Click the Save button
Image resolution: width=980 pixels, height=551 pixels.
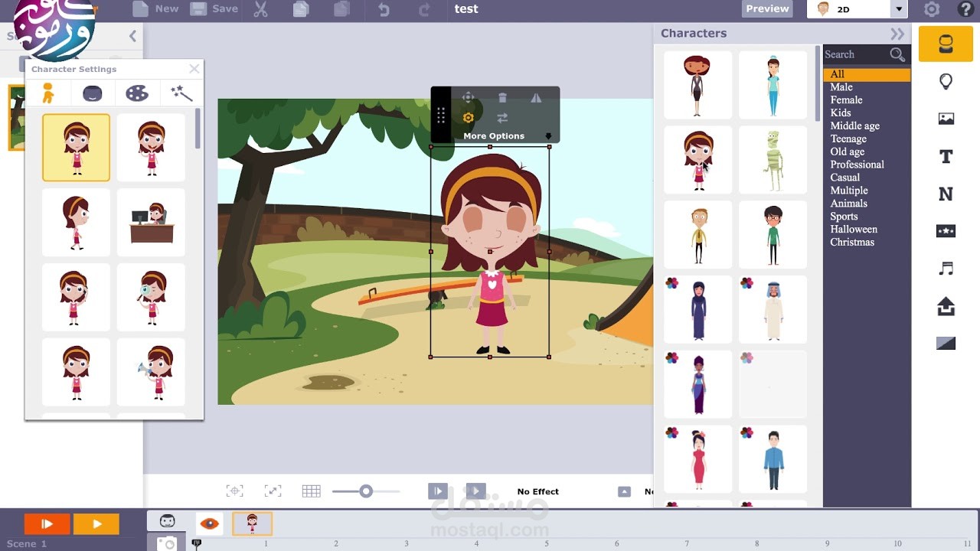click(x=214, y=9)
